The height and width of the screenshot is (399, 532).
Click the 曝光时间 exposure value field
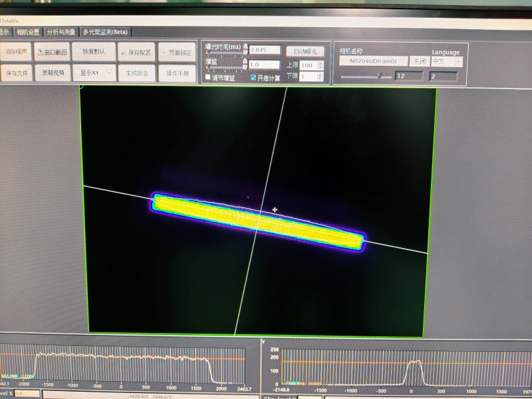click(x=264, y=50)
